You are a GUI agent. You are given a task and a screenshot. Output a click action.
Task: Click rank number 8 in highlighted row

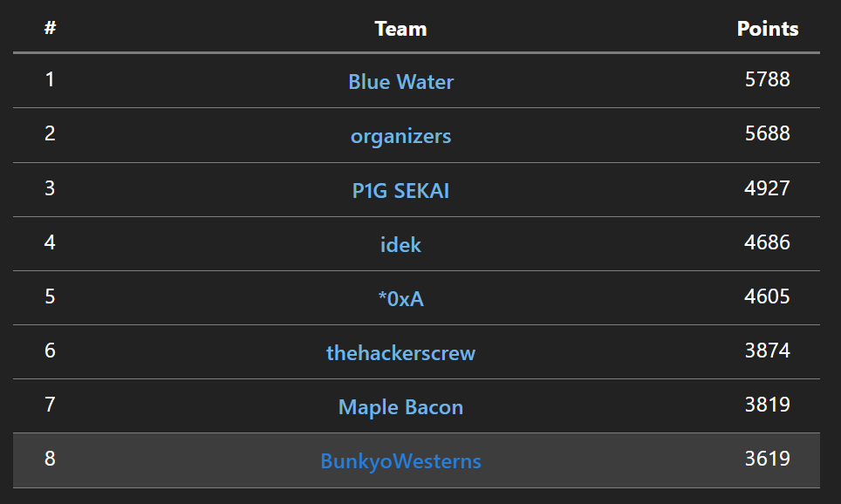[50, 459]
